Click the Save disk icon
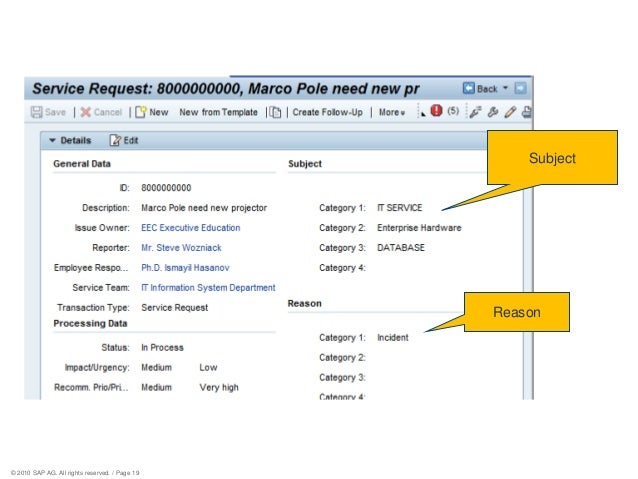The image size is (638, 479). click(x=37, y=112)
